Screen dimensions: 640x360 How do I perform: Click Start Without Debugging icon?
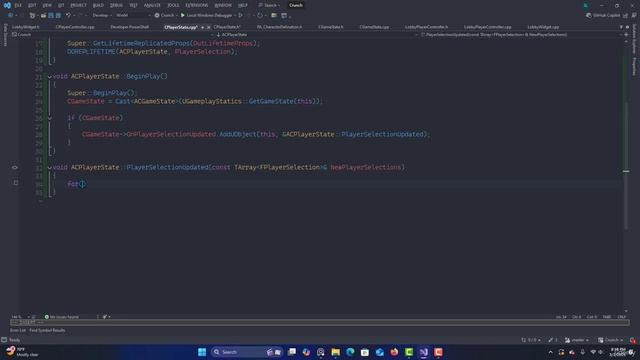point(240,15)
